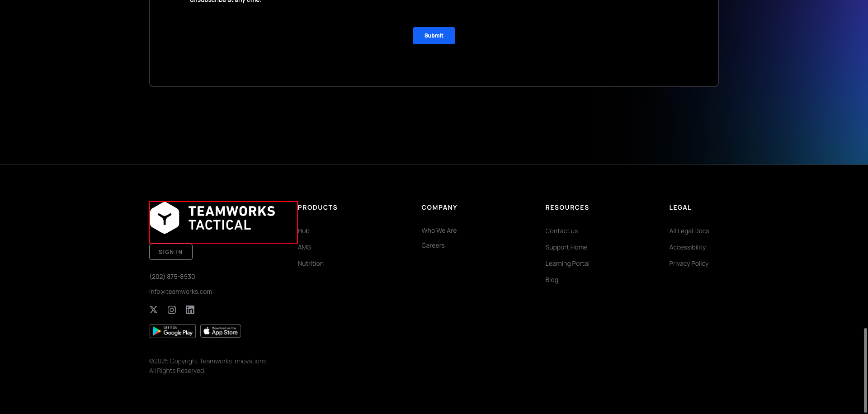Visit the Learning Portal

567,263
